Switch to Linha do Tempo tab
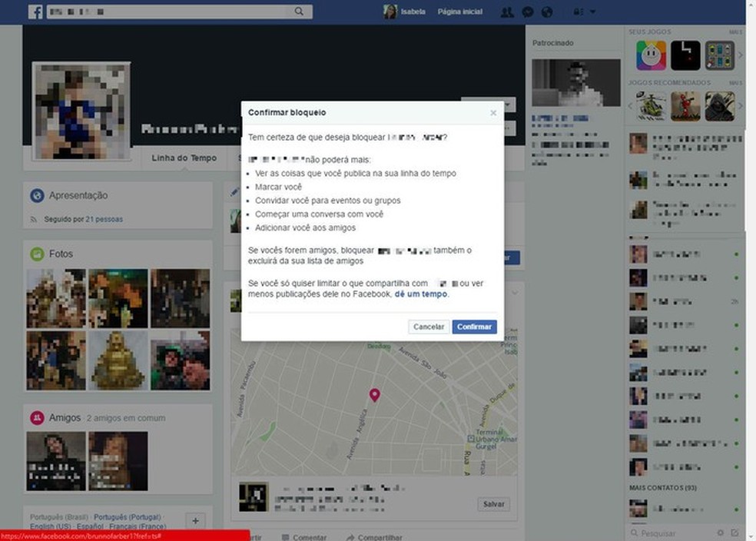756x541 pixels. click(x=184, y=158)
